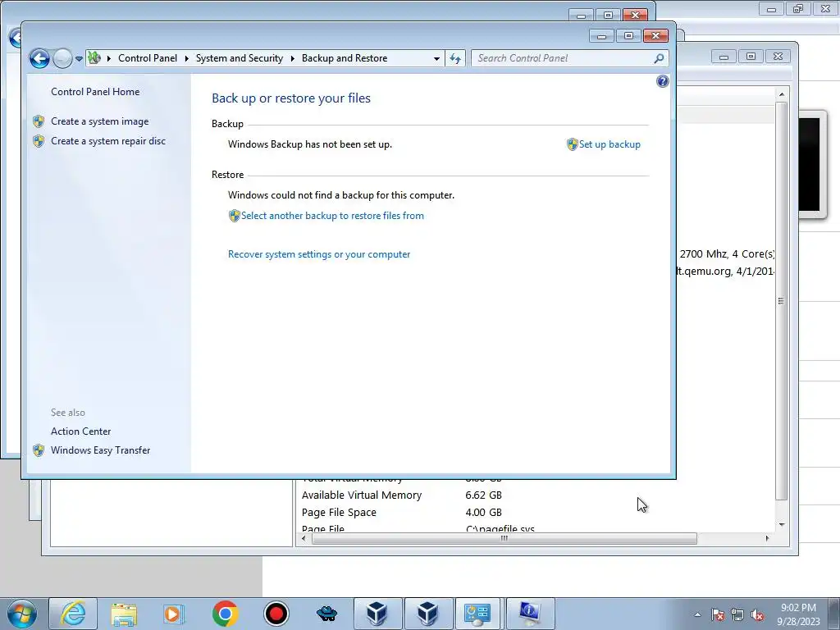Click the refresh button by address bar
The width and height of the screenshot is (840, 630).
(455, 58)
